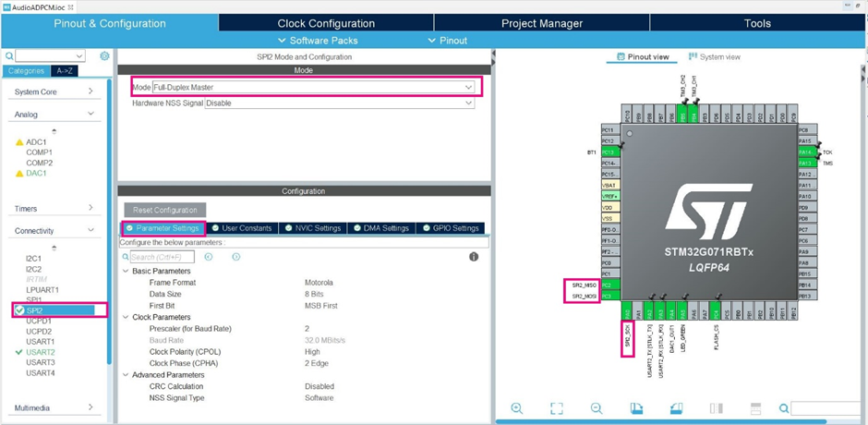Select the User Constants tab
Viewport: 868px width, 425px height.
(x=242, y=228)
